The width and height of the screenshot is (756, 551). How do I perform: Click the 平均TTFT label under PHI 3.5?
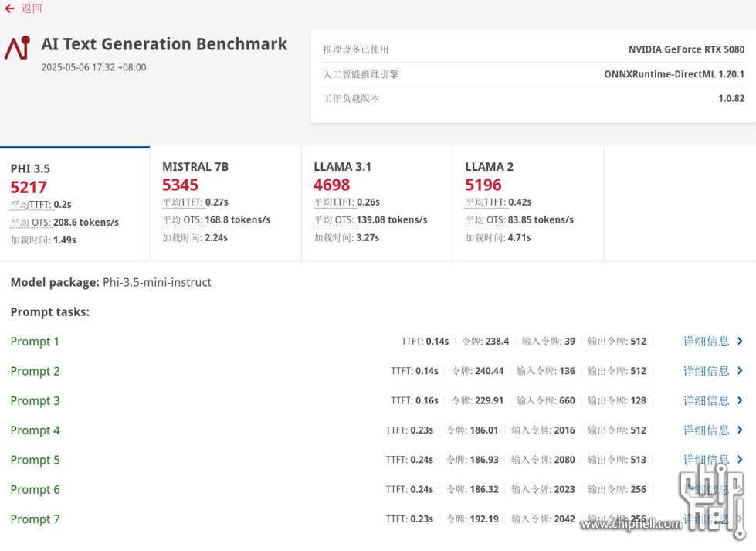click(x=30, y=205)
